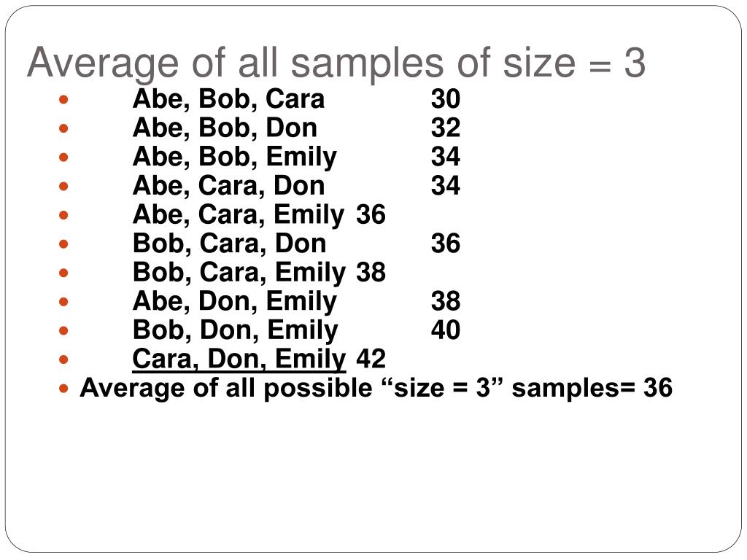Select the 'Abe, Don, Emily' line
The height and width of the screenshot is (560, 747).
pos(235,301)
